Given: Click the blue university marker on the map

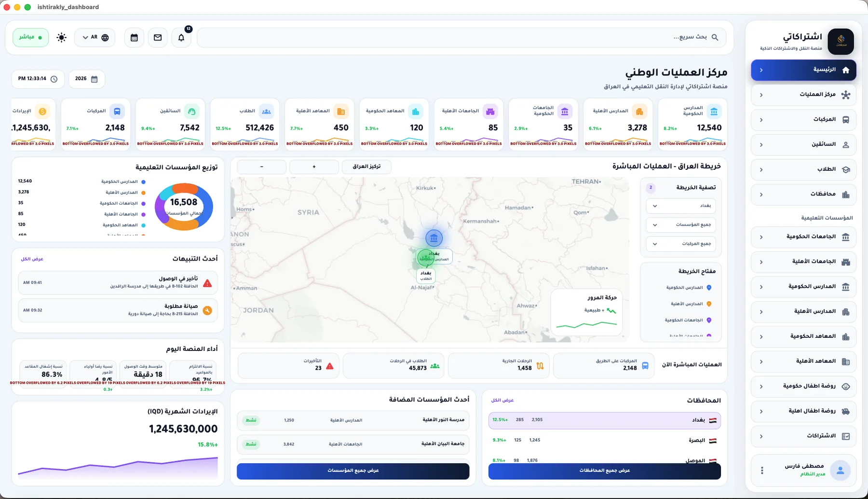Looking at the screenshot, I should [x=434, y=238].
